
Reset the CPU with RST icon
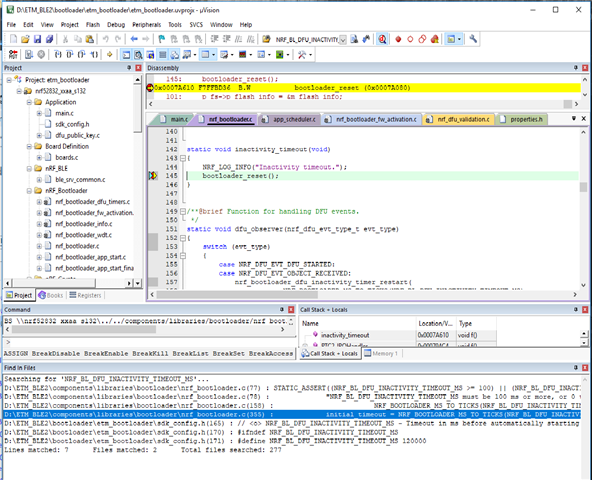[13, 55]
